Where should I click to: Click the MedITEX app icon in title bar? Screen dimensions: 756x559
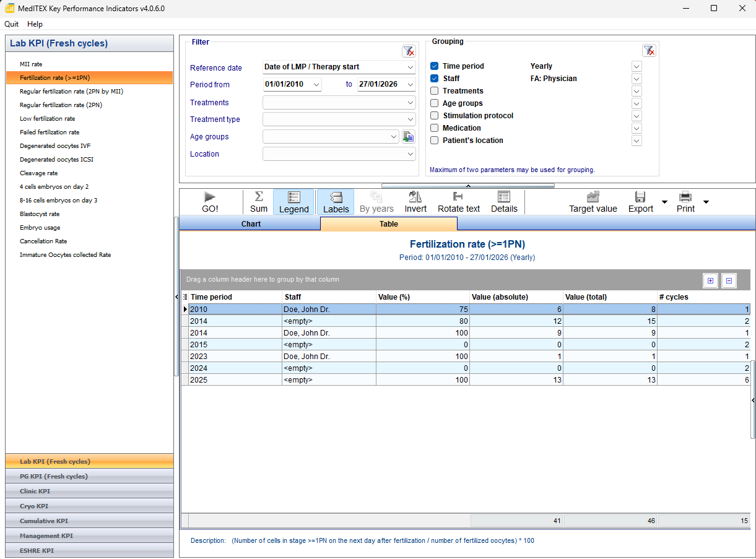click(9, 8)
